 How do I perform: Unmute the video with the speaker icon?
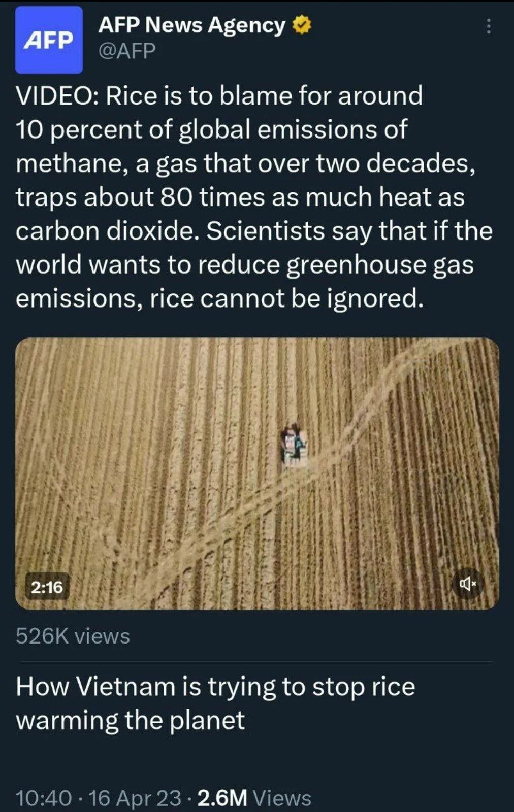coord(468,584)
